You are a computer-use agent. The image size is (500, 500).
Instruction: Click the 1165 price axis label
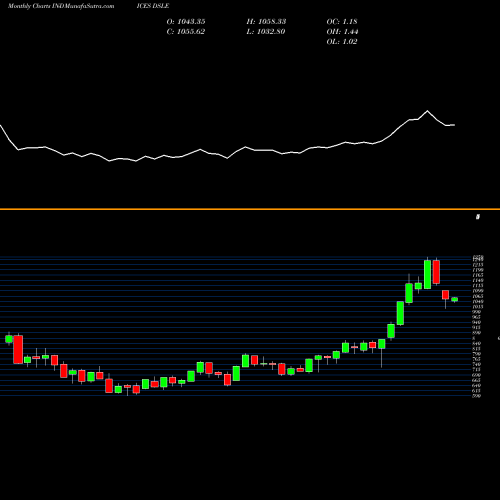click(477, 275)
